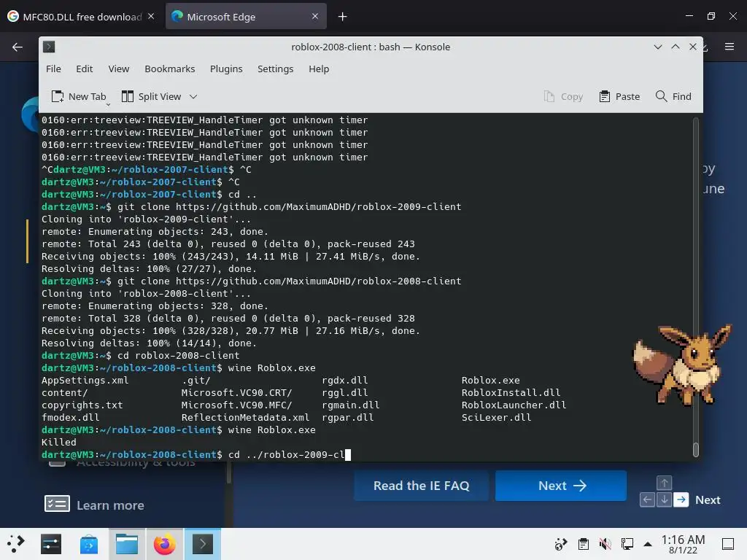Screen dimensions: 747x560
Task: Click the New Tab toolbar button
Action: [x=79, y=97]
